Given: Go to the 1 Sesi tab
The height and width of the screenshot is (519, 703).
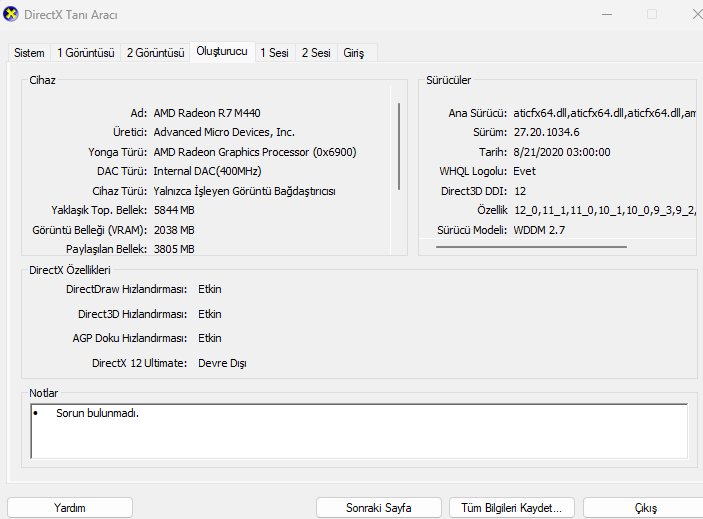Looking at the screenshot, I should click(274, 53).
